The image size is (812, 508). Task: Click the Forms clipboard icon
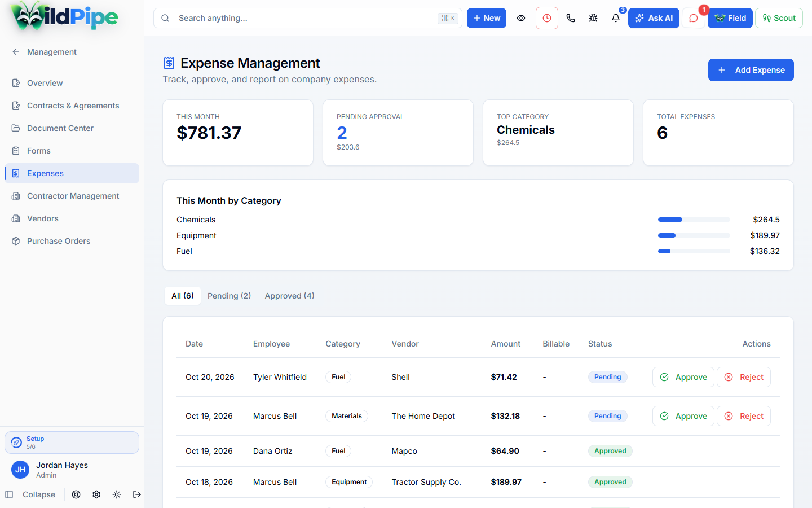[16, 151]
